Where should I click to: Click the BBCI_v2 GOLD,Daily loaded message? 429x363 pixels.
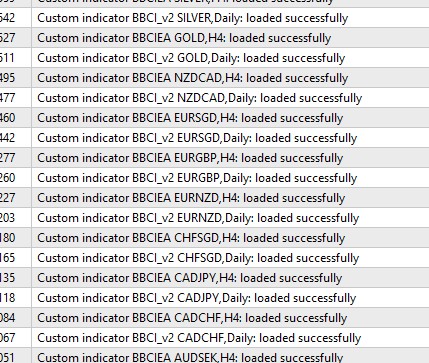click(x=191, y=58)
